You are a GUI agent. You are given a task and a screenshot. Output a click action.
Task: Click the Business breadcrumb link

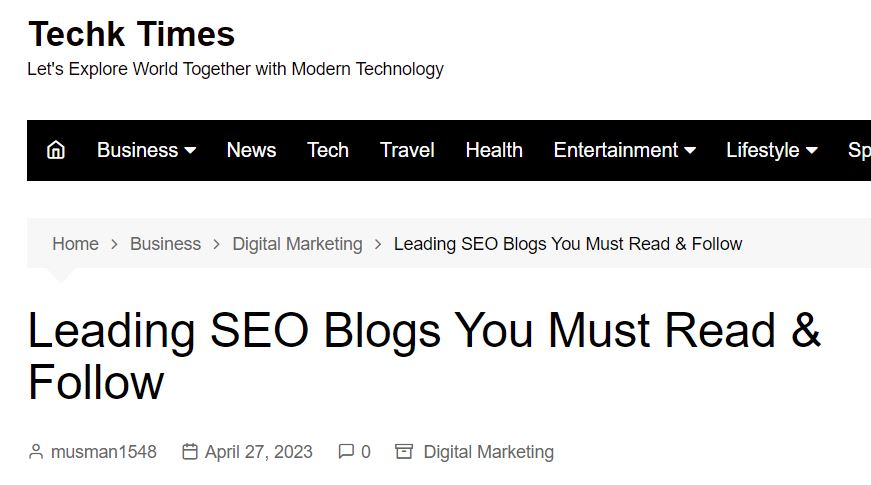click(x=166, y=244)
